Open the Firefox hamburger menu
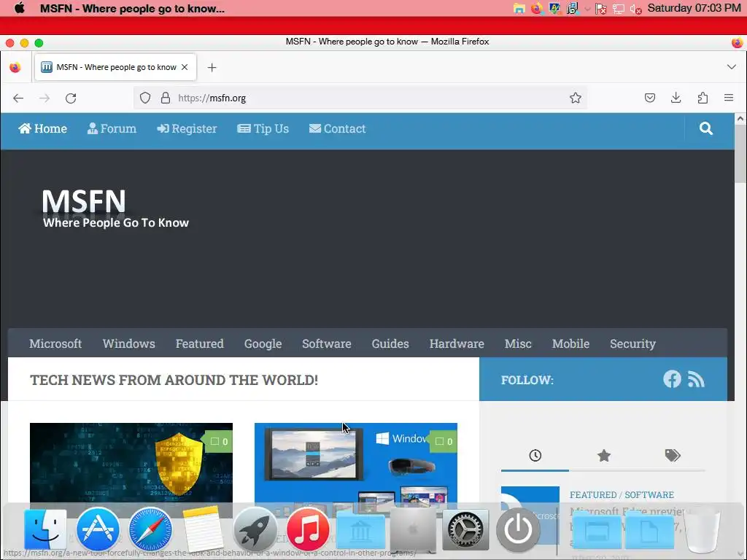747x560 pixels. [x=729, y=98]
